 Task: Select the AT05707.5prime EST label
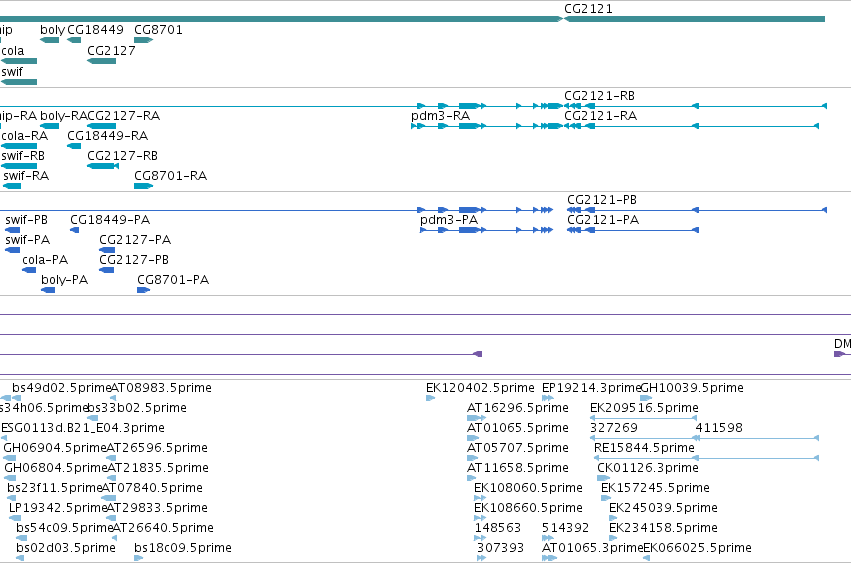518,448
